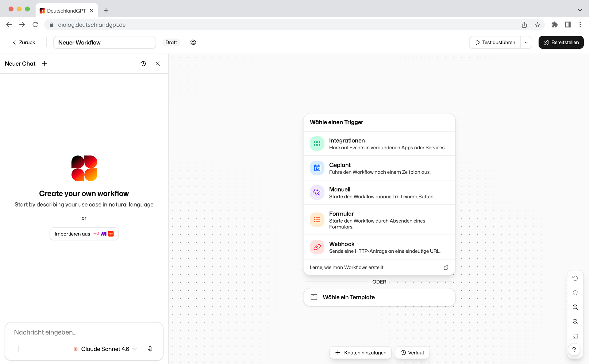Share page from address bar icon
This screenshot has height=364, width=589.
pos(524,25)
